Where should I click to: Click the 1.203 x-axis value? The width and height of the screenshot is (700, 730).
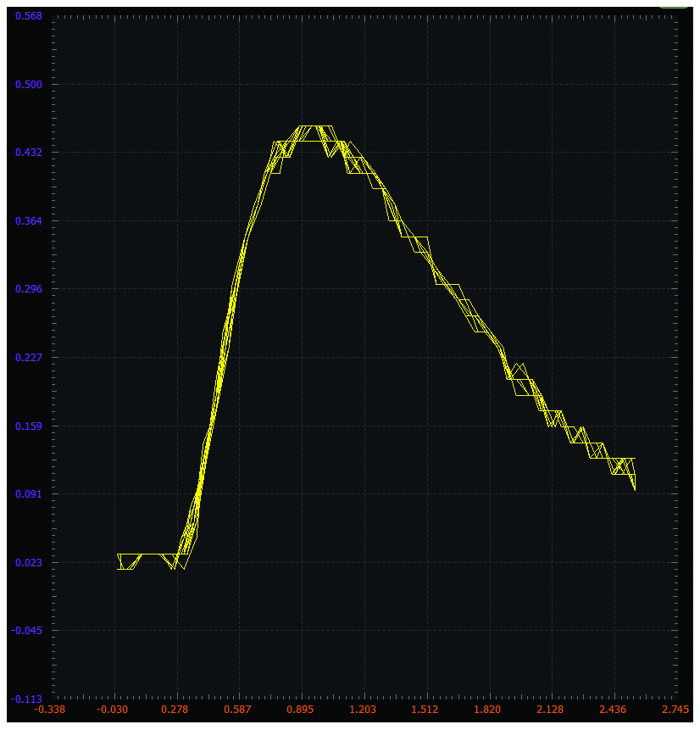pyautogui.click(x=363, y=710)
